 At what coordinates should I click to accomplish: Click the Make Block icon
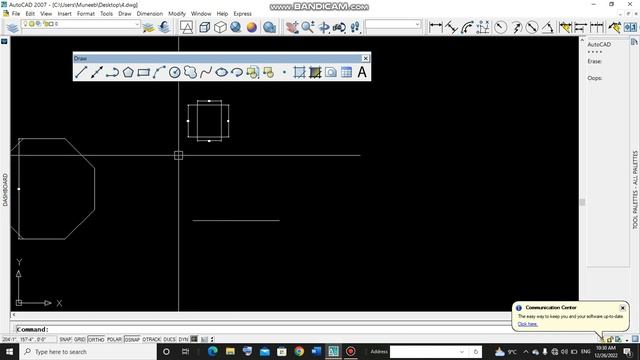(268, 72)
